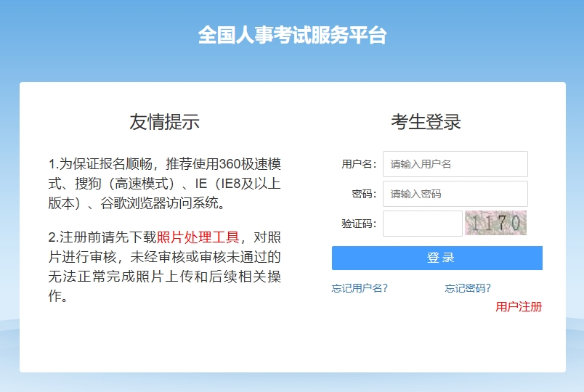The image size is (584, 392).
Task: Click the 密码: field label
Action: coord(364,194)
